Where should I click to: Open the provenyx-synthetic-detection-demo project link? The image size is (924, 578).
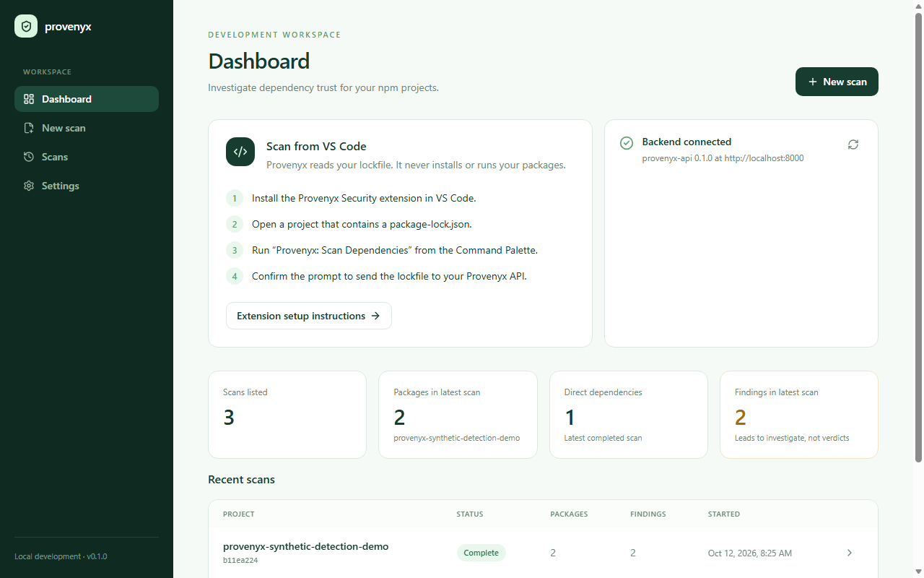click(306, 546)
